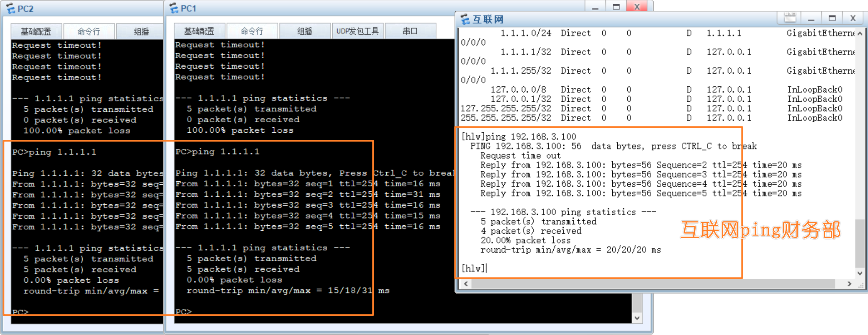
Task: Open UDP发包工具 tab in PC1
Action: pyautogui.click(x=357, y=31)
